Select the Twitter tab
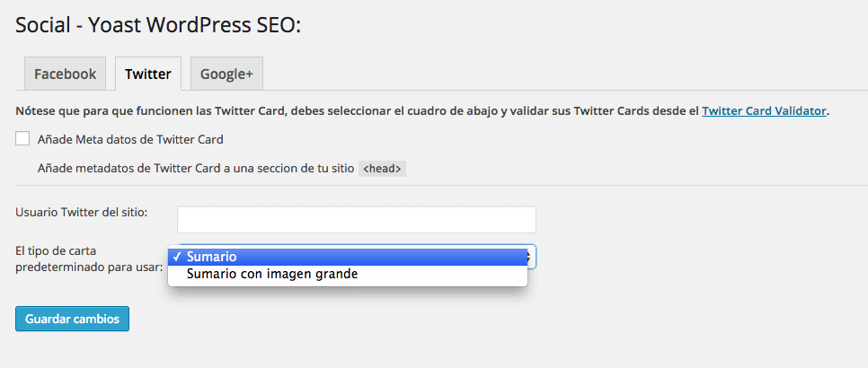The image size is (868, 368). pos(148,74)
